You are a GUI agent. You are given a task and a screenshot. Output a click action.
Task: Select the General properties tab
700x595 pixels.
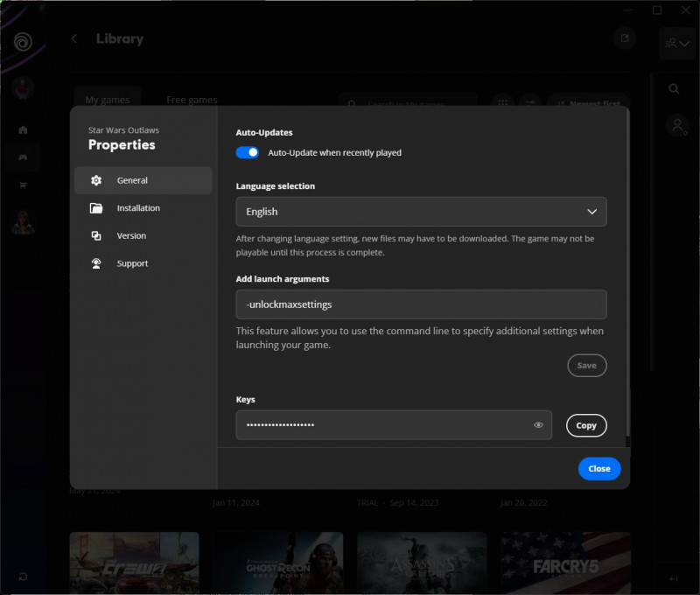(x=143, y=180)
